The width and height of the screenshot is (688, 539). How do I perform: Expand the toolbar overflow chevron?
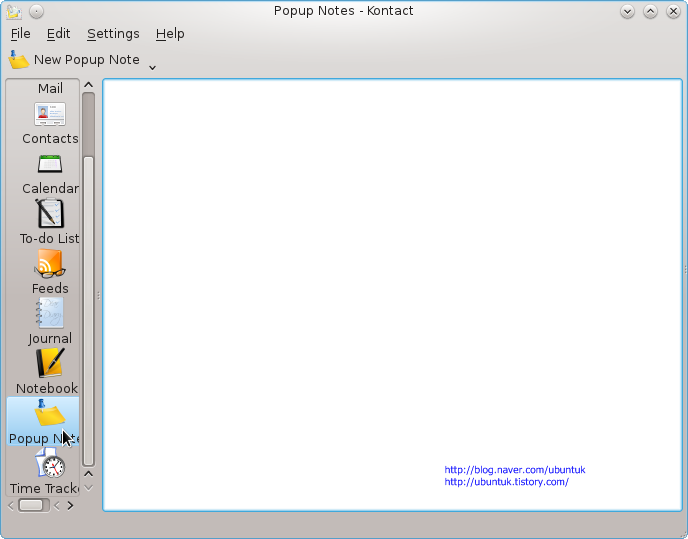(x=152, y=68)
